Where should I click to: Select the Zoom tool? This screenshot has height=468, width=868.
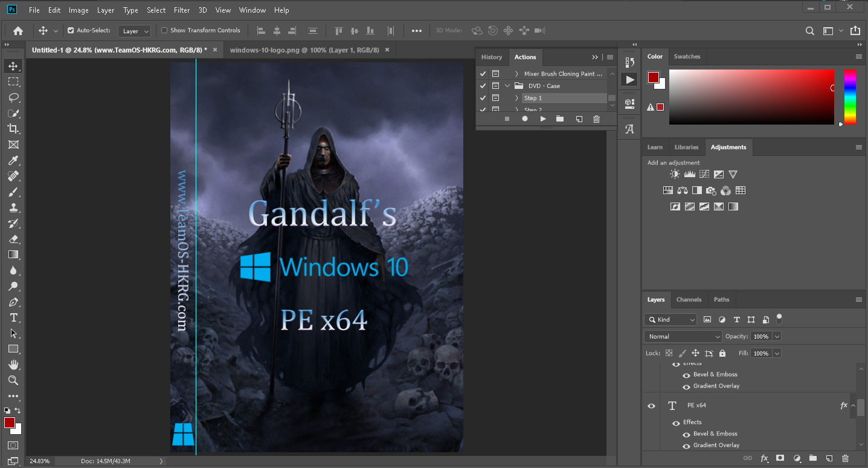coord(13,380)
